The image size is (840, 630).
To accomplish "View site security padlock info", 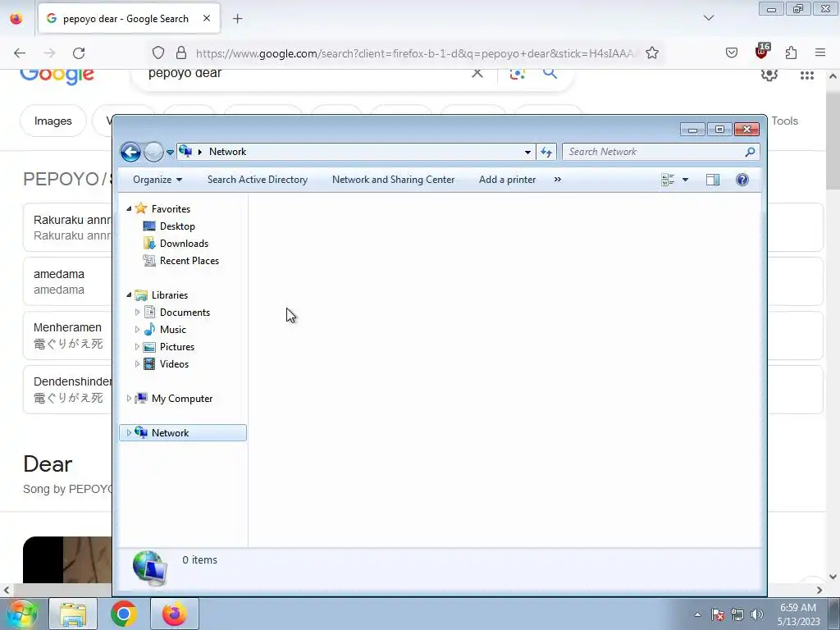I will tap(181, 52).
